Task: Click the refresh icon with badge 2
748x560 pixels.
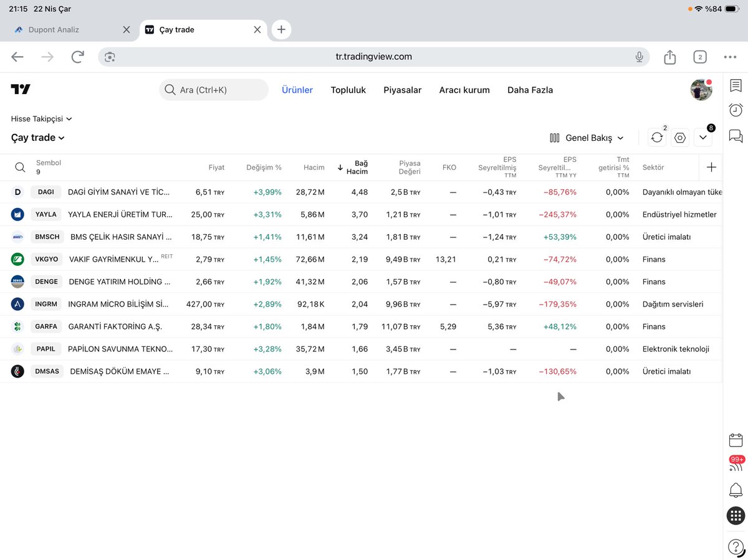Action: click(x=657, y=138)
